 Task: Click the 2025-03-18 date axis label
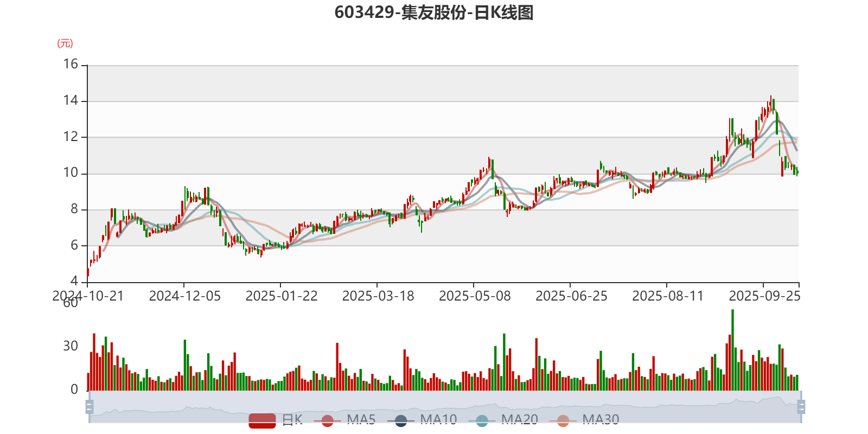coord(378,296)
